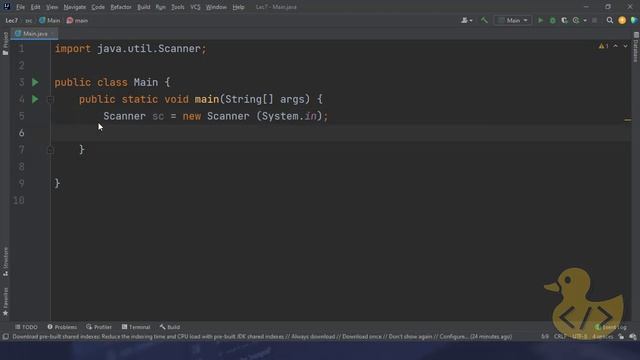Collapse the main method fold marker at line 4
The image size is (640, 360).
[51, 99]
